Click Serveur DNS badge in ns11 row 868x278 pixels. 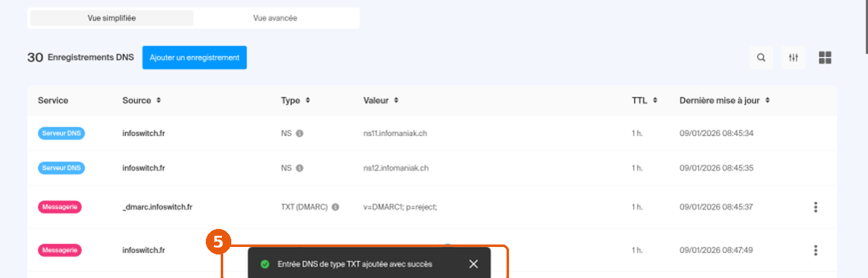[61, 133]
